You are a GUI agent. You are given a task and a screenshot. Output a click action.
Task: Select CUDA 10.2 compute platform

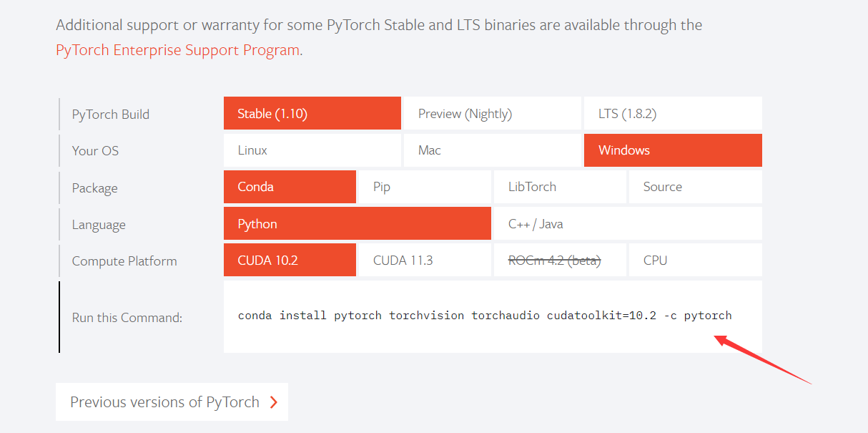(x=290, y=260)
